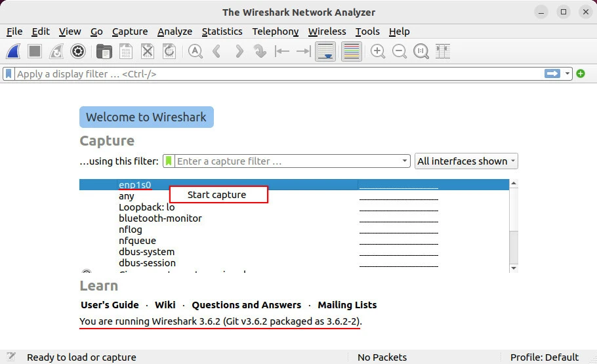Maximize the Wireshark window
Image resolution: width=597 pixels, height=364 pixels.
(564, 12)
